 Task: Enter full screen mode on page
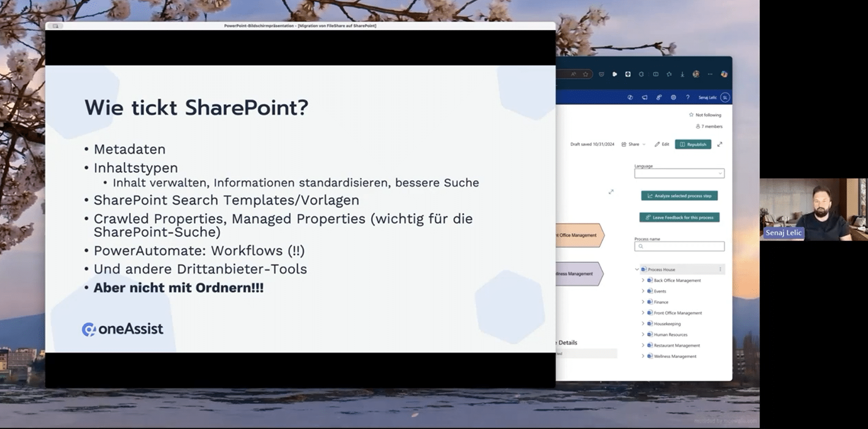coord(720,144)
